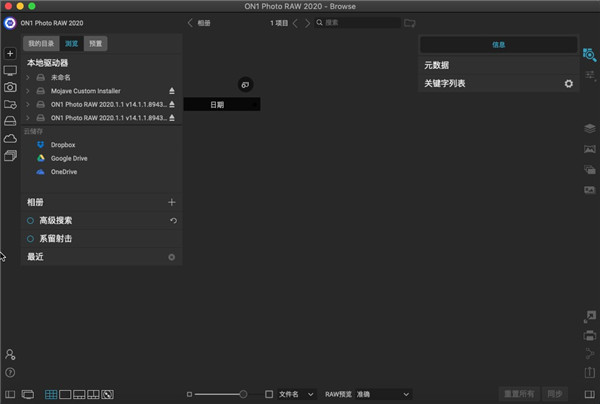Screen dimensions: 600x404
Task: Toggle the checkbox next to 文件名
Action: coord(269,394)
